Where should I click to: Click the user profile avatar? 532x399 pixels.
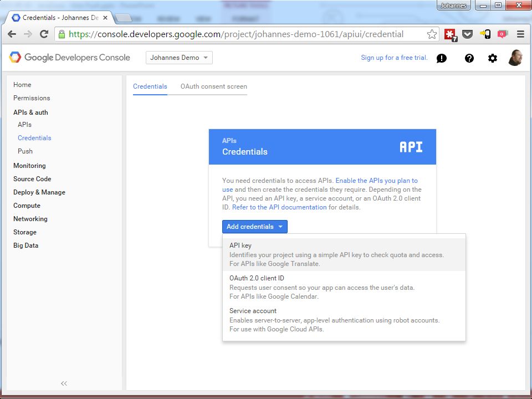(515, 57)
